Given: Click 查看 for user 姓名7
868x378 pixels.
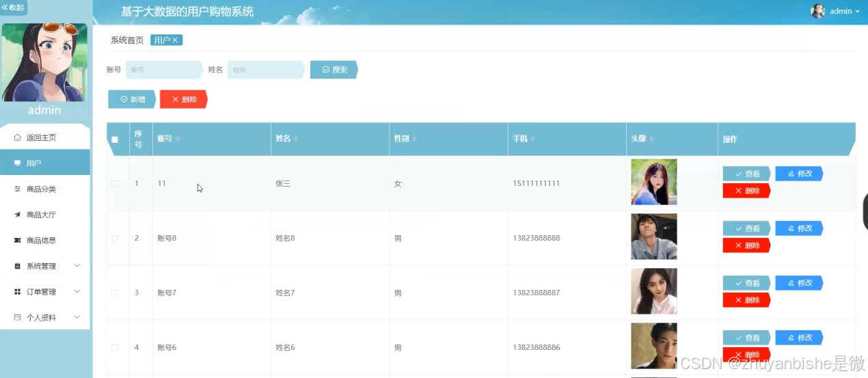Looking at the screenshot, I should coord(746,283).
